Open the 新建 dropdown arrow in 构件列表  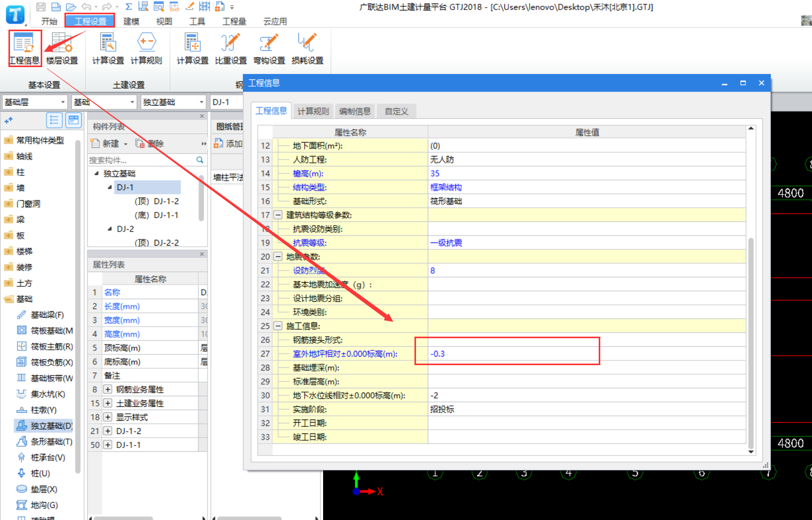[x=126, y=144]
